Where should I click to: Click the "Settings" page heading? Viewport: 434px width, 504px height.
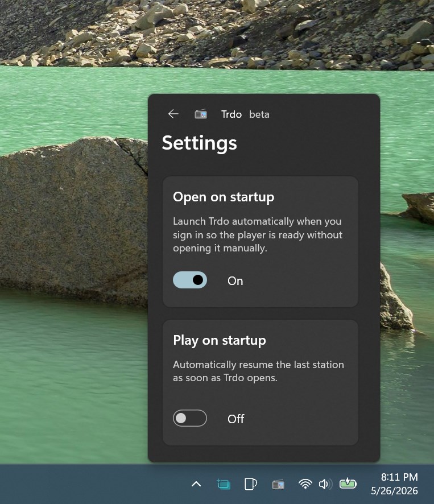pos(199,143)
